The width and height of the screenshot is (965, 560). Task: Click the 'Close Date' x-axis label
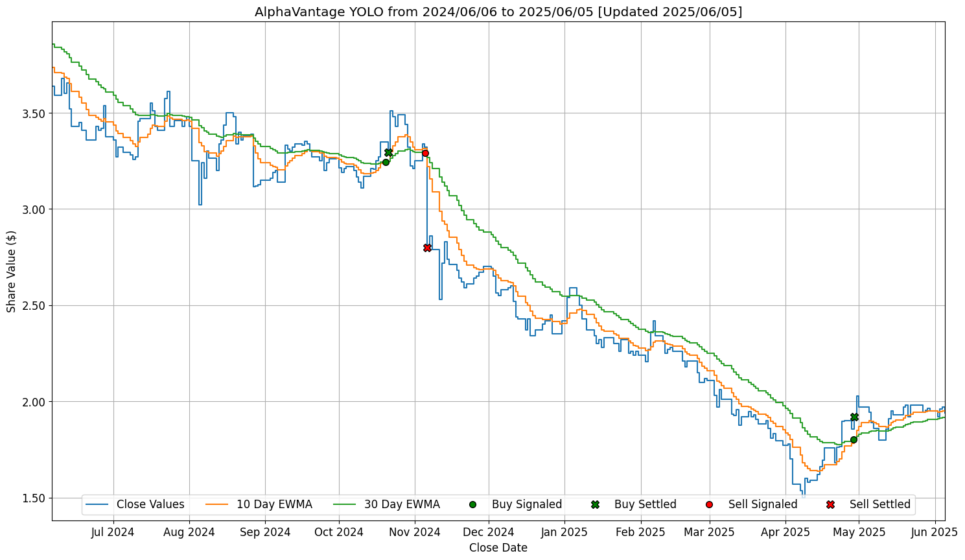[x=498, y=548]
